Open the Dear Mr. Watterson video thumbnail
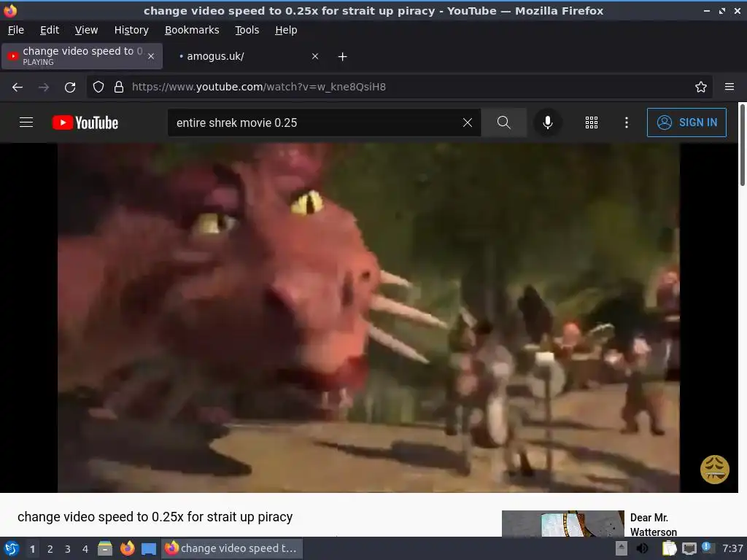This screenshot has height=560, width=747. coord(562,524)
